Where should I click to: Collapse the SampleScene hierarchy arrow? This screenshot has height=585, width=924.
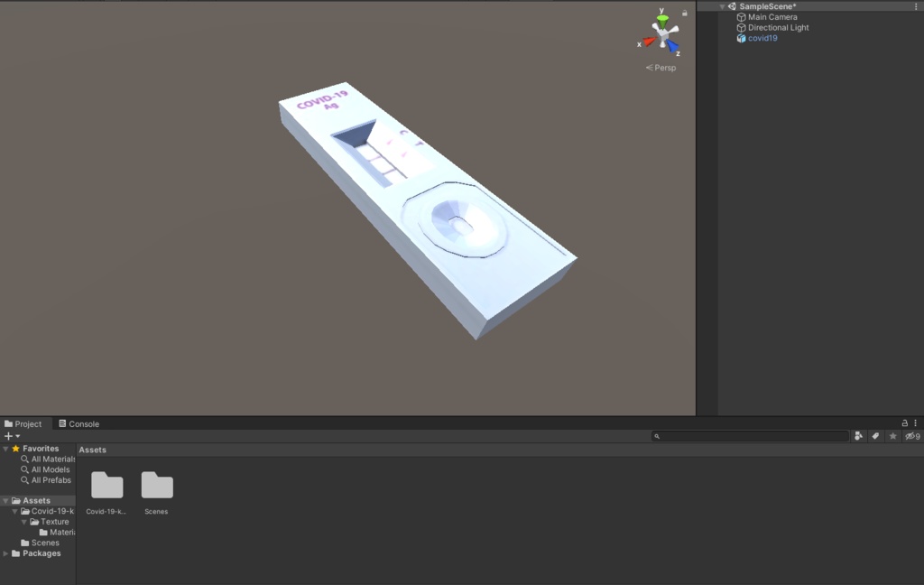pyautogui.click(x=722, y=6)
